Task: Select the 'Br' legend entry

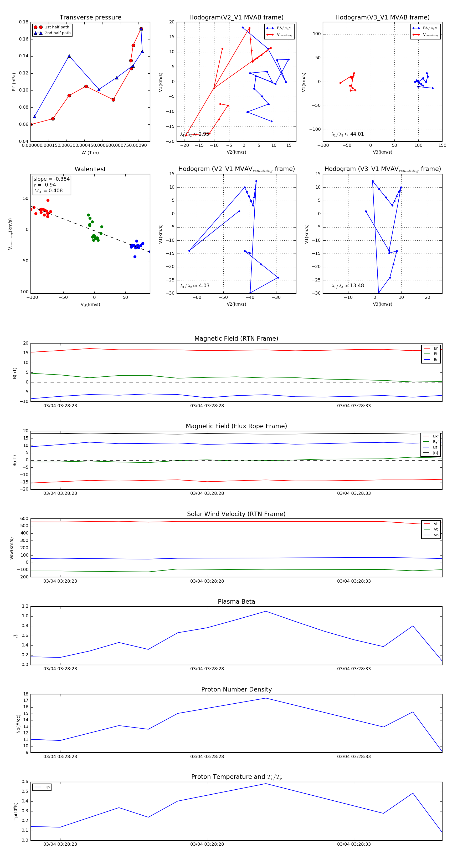Action: (431, 349)
